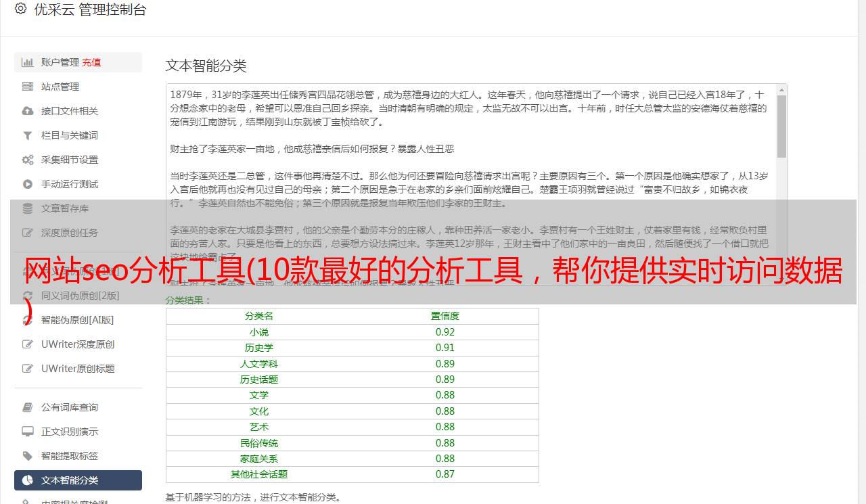This screenshot has height=504, width=866.
Task: Select the 人文学科 category cell
Action: (259, 364)
